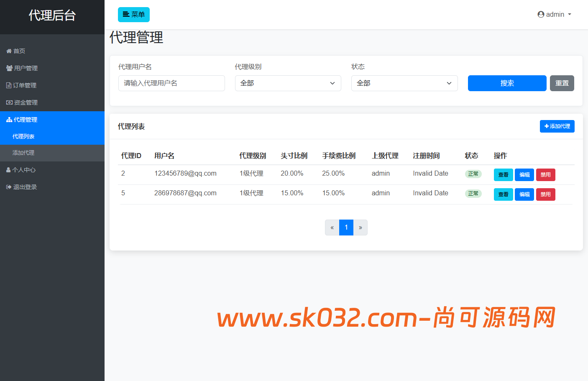Disable agent 123456789@qq.com with 禁用
Viewport: 588px width, 381px height.
[x=546, y=175]
